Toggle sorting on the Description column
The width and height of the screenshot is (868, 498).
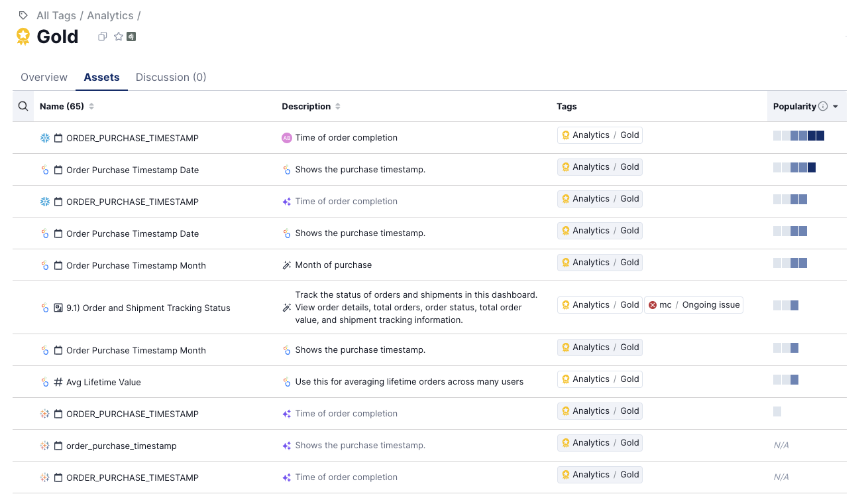338,106
